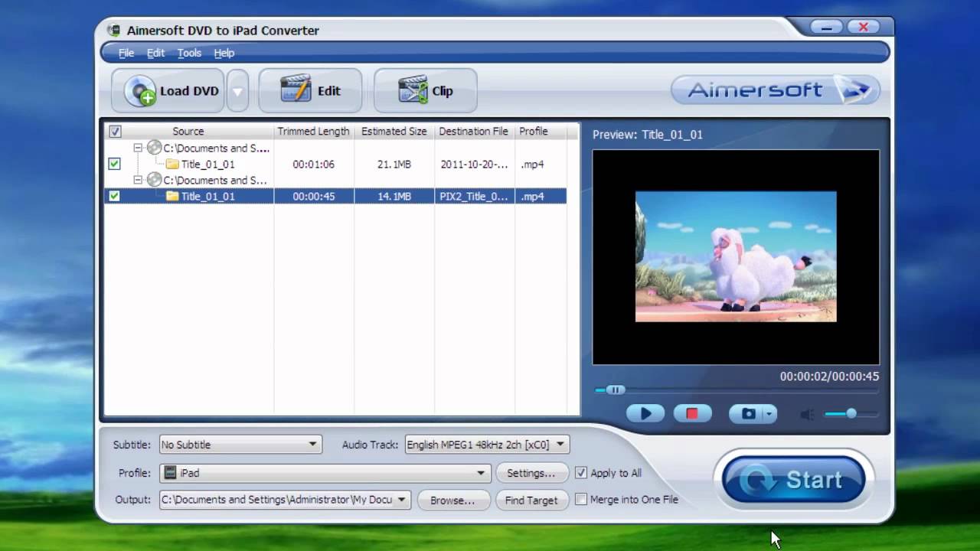Open the Edit toolbar button with clapperboard icon
980x551 pixels.
coord(310,90)
